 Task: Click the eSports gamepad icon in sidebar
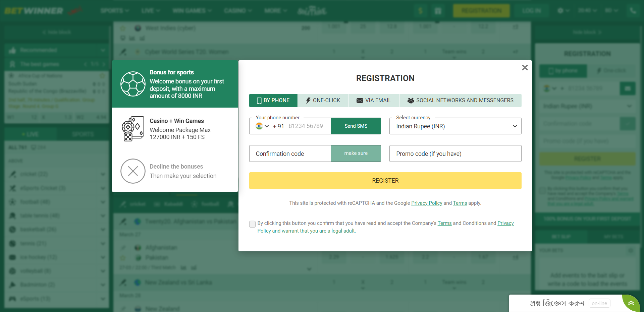pyautogui.click(x=12, y=299)
